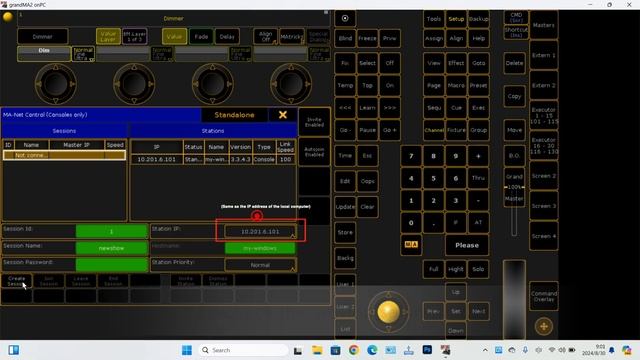
Task: Click the Go + playback key
Action: (x=390, y=130)
